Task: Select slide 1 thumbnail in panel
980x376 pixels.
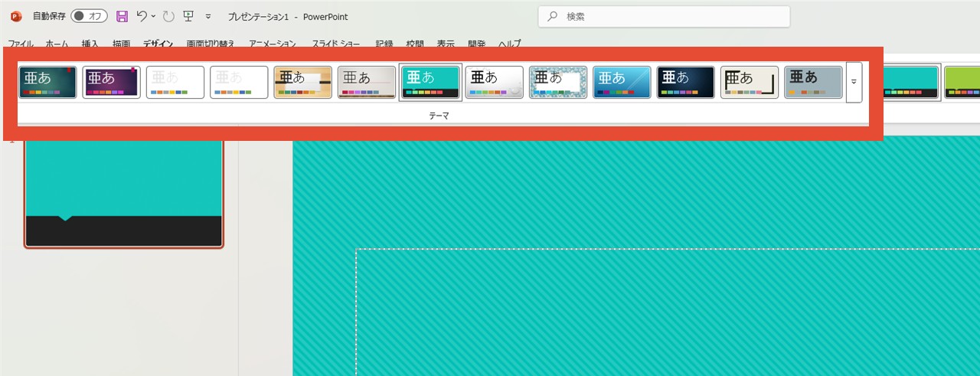Action: (123, 193)
